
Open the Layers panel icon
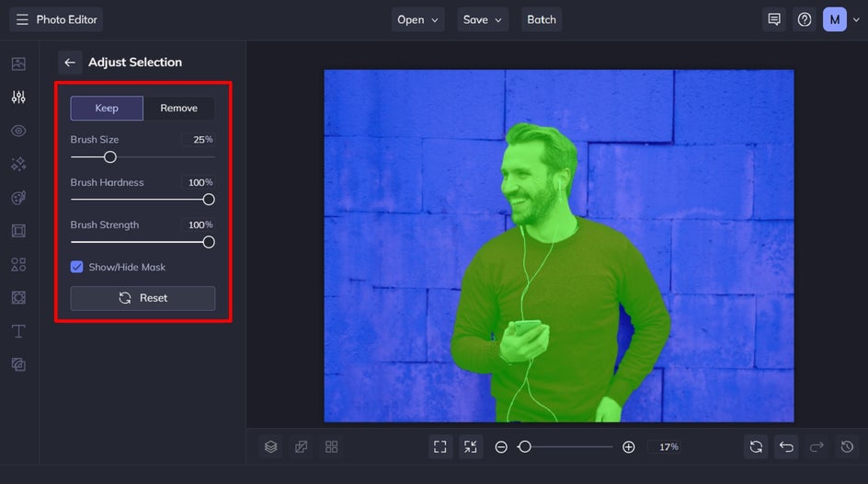pos(270,447)
